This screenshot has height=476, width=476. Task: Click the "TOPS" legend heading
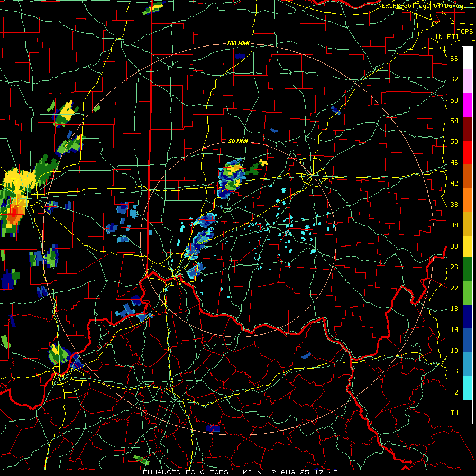tap(465, 32)
